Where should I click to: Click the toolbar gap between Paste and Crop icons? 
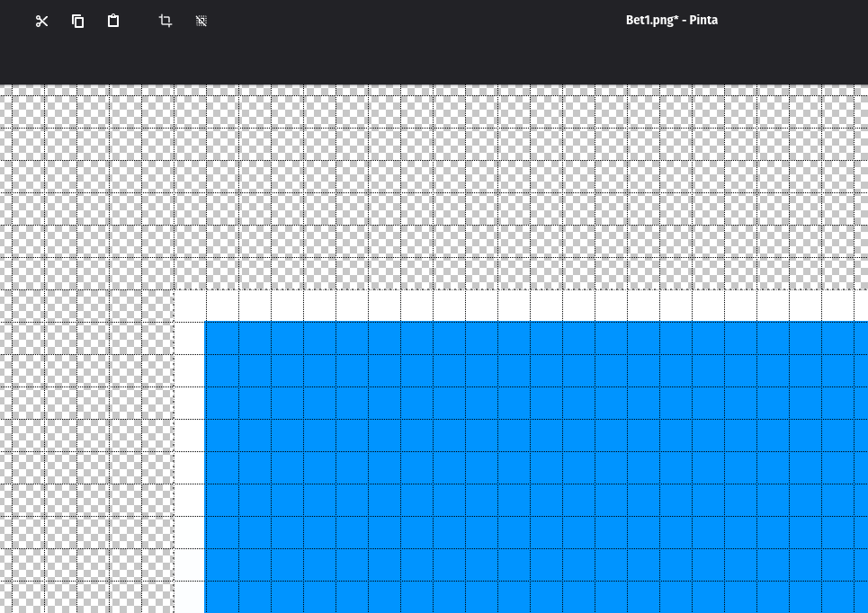click(x=139, y=21)
